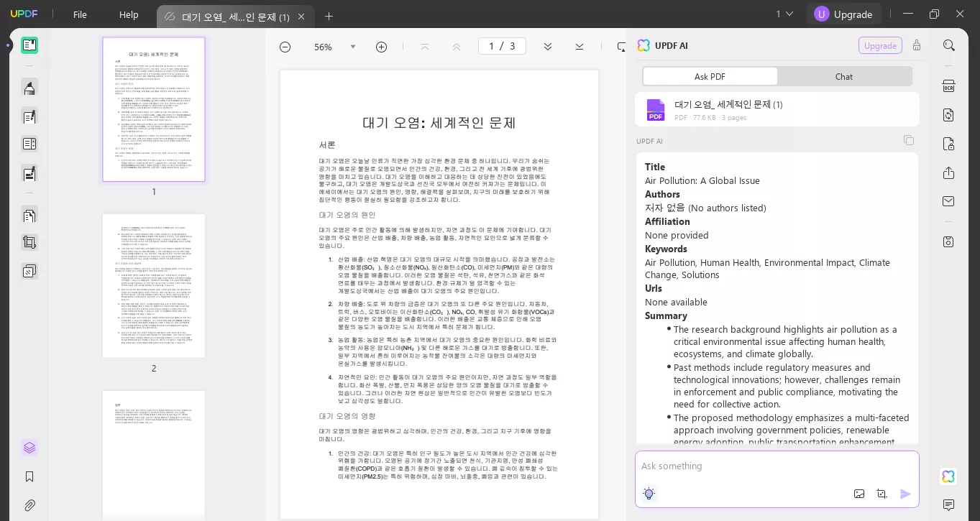The width and height of the screenshot is (980, 521).
Task: Open Protect with password icon
Action: coord(949,144)
